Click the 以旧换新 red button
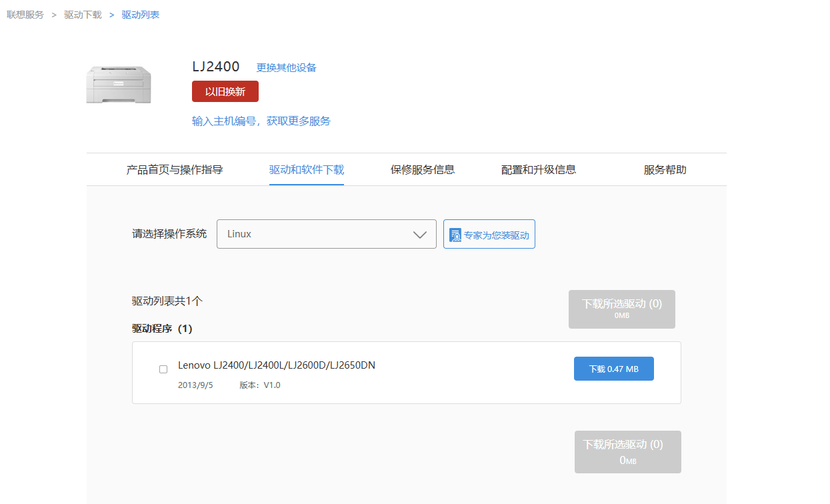This screenshot has height=504, width=830. [x=225, y=91]
